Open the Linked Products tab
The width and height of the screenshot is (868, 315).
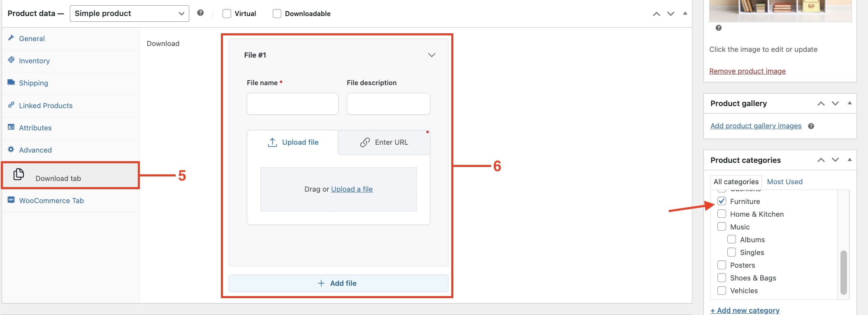(71, 106)
